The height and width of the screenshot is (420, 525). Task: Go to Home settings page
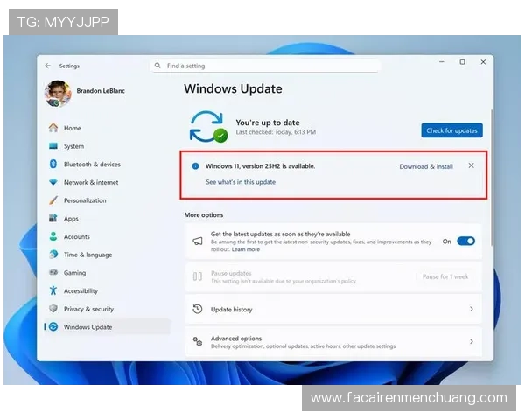pyautogui.click(x=73, y=128)
